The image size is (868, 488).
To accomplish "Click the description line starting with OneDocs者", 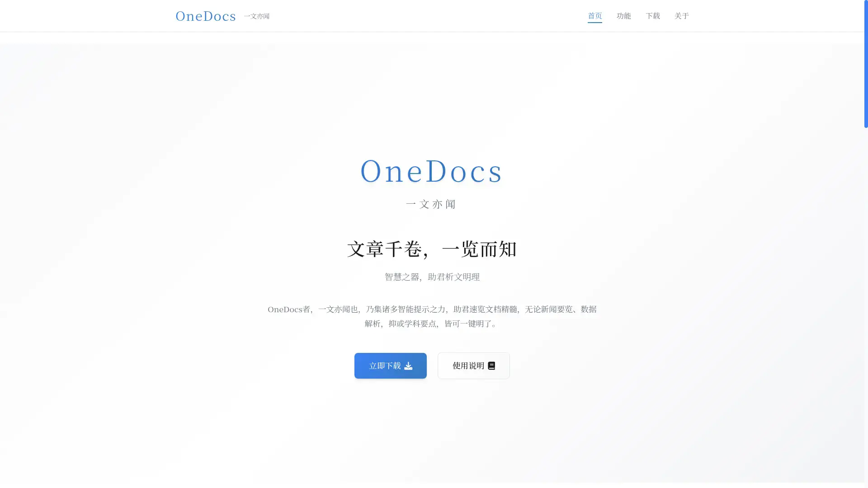I will pos(431,310).
